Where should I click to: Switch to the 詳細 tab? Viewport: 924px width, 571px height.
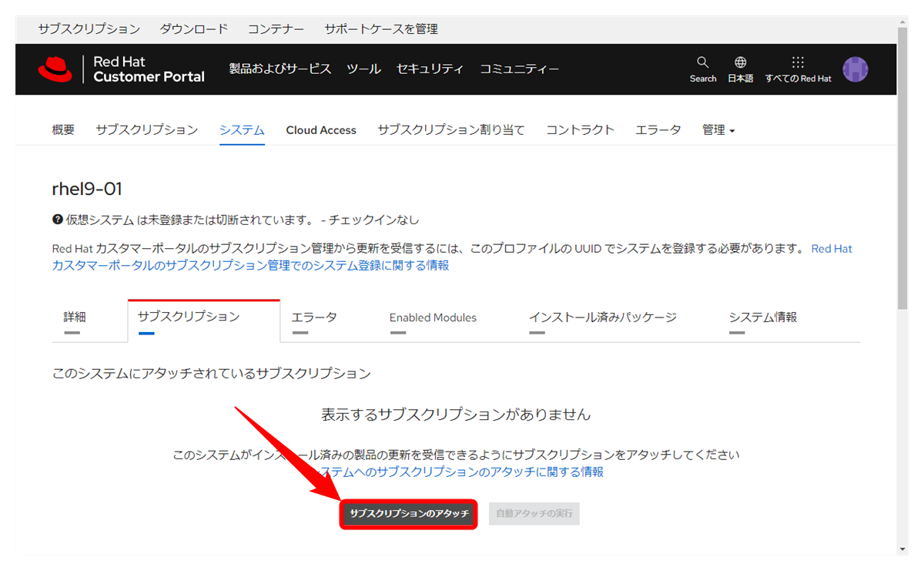74,317
